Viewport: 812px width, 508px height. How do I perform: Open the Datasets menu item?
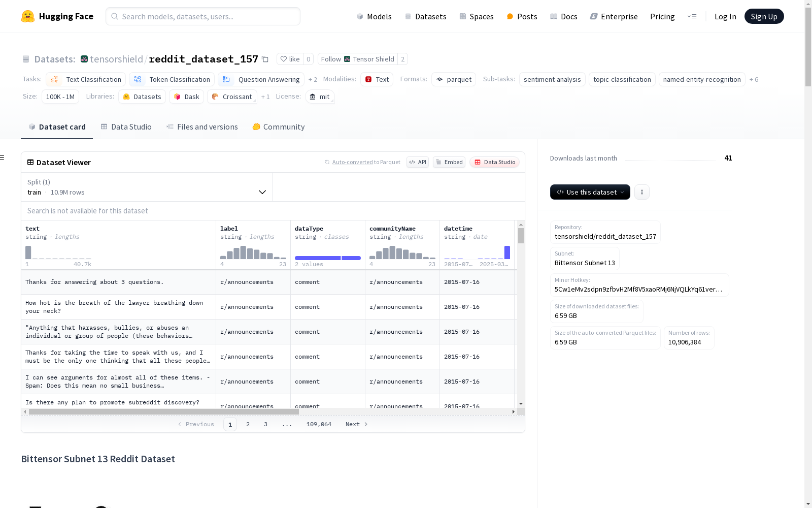click(x=425, y=16)
